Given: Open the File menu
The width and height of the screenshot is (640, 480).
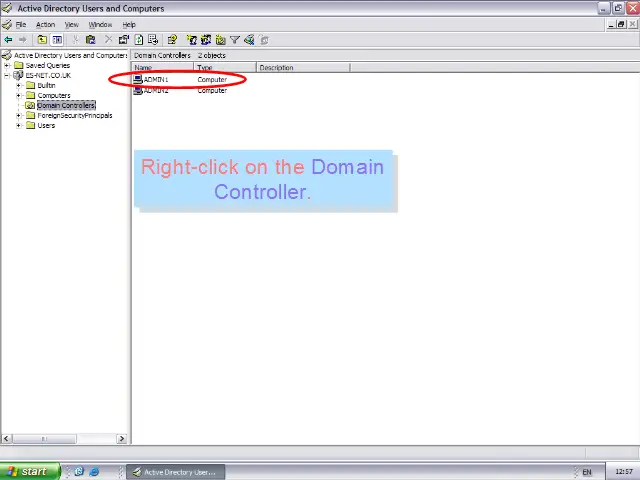Looking at the screenshot, I should 21,24.
